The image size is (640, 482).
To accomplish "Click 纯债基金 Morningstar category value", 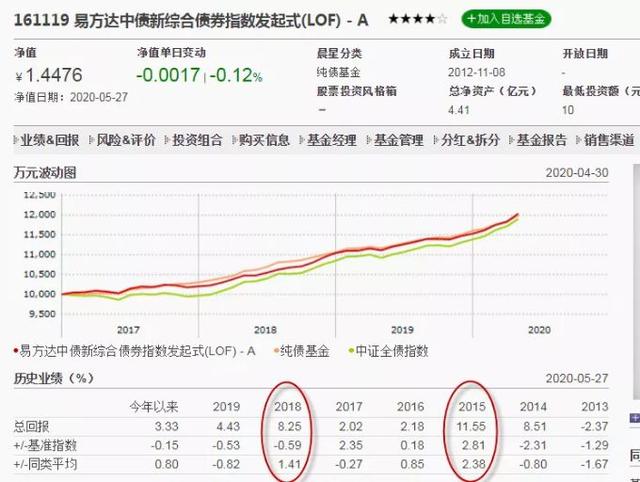I will pos(338,72).
